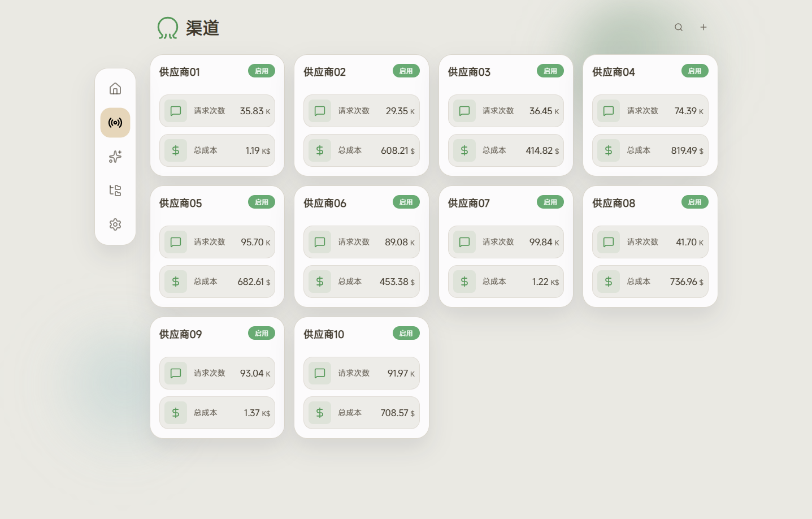Open the 供应商05 card title
Screen dimensions: 812x519
tap(180, 203)
